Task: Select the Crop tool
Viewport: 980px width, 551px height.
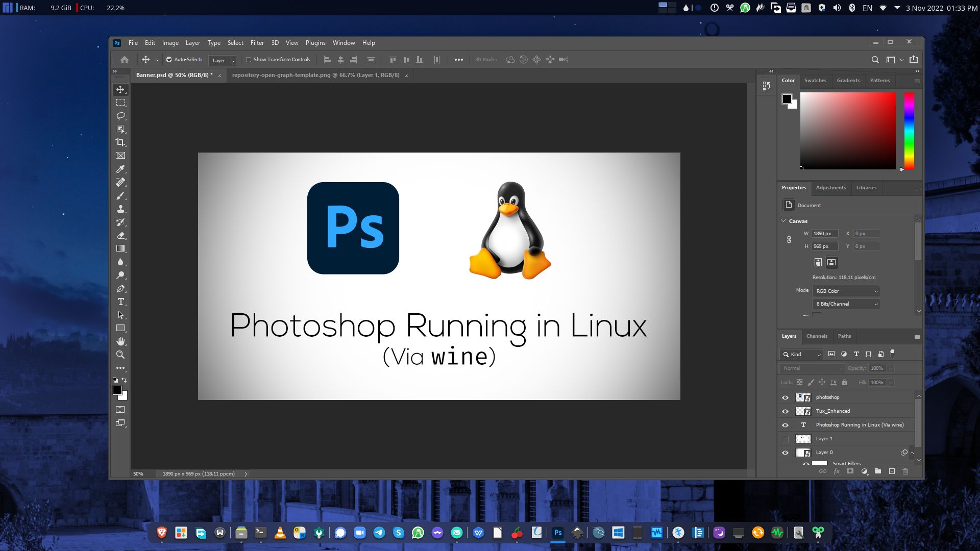Action: click(121, 142)
